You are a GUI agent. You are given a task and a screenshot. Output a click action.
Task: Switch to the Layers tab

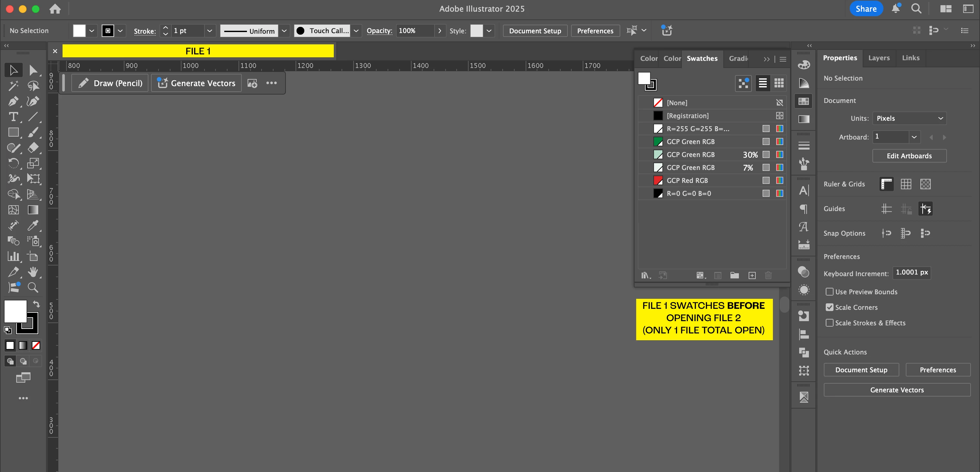pyautogui.click(x=879, y=58)
